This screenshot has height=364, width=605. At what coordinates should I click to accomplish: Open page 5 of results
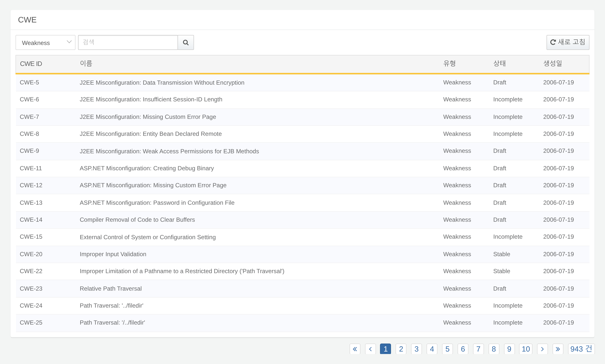[x=447, y=349]
